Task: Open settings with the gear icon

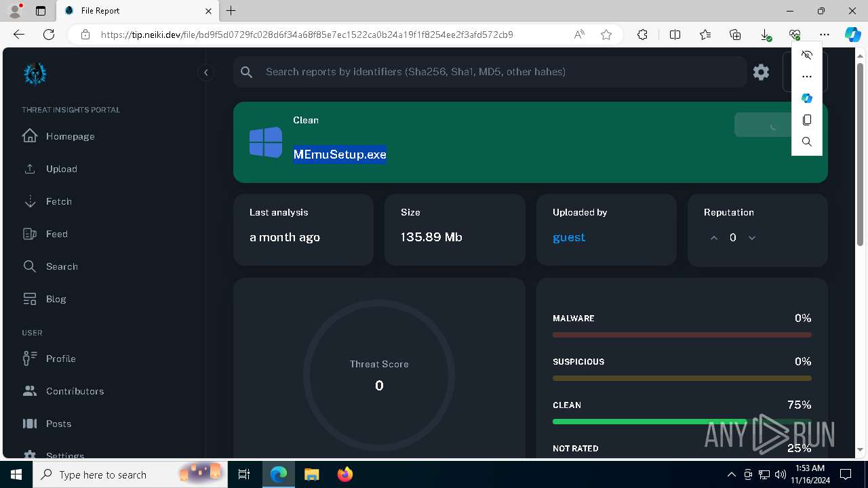Action: click(x=761, y=72)
